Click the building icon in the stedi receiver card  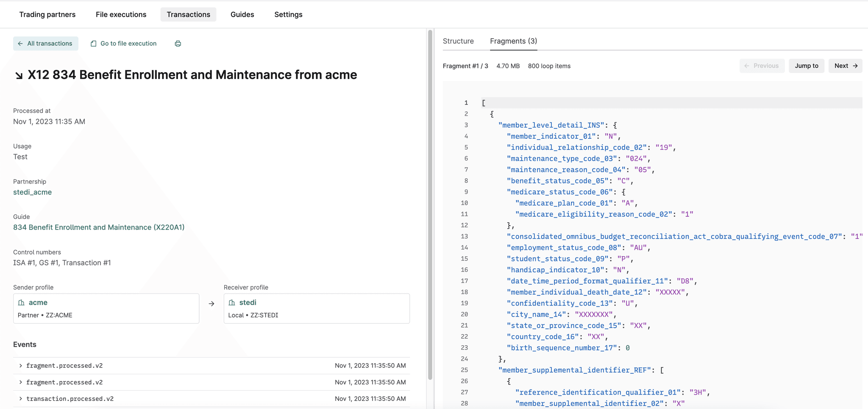coord(232,302)
